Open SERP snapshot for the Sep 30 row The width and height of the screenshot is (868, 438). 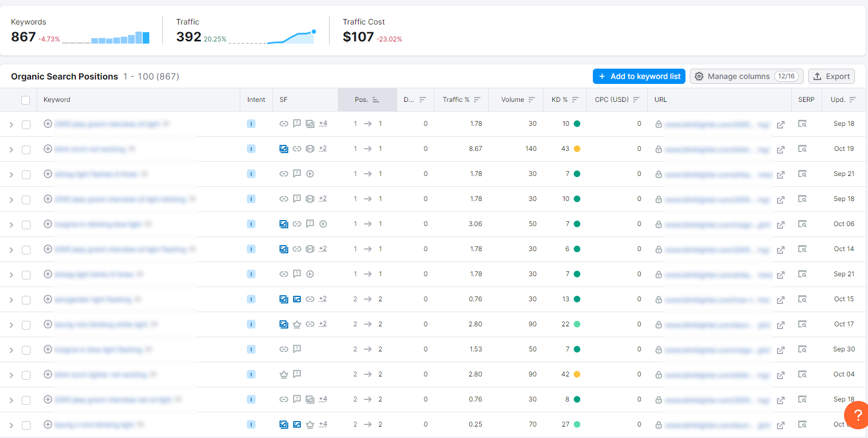click(802, 349)
